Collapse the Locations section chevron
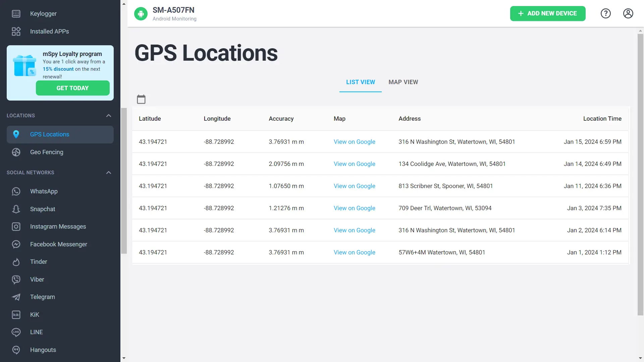This screenshot has width=644, height=362. tap(109, 116)
